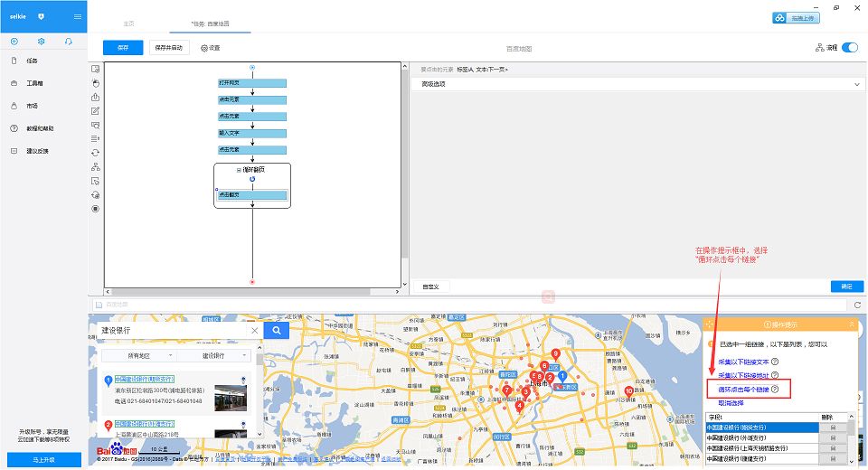Click the refresh icon beside the browser address bar

857,305
